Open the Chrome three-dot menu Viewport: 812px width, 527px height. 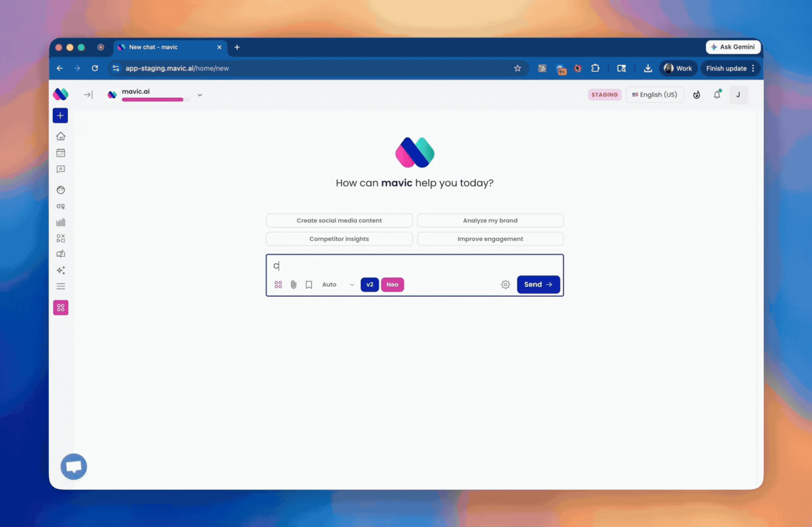click(x=753, y=68)
